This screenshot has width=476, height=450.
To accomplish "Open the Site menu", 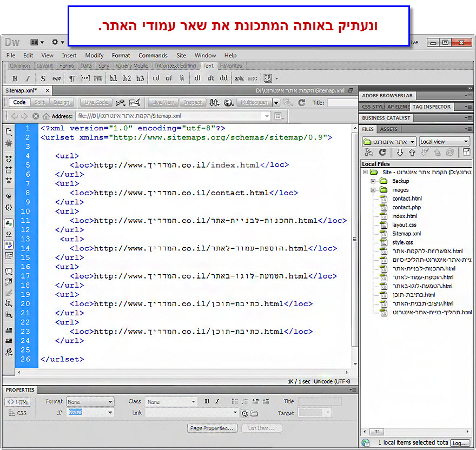I will [x=181, y=55].
